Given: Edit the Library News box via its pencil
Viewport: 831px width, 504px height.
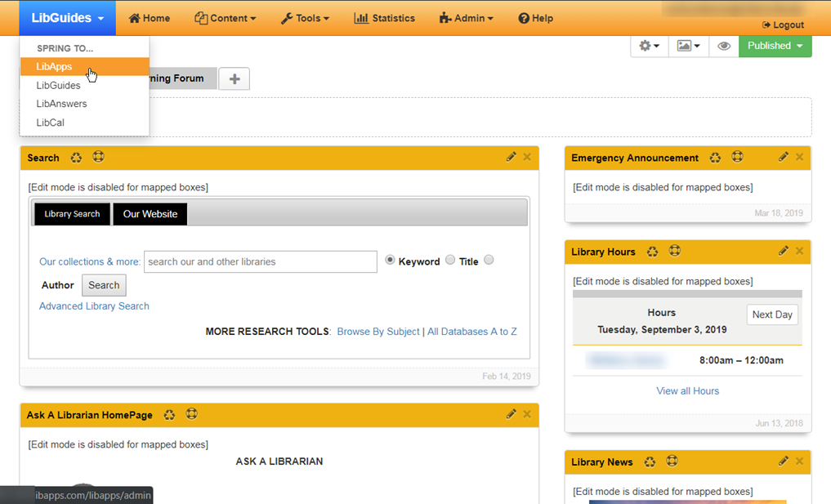Looking at the screenshot, I should (x=783, y=461).
